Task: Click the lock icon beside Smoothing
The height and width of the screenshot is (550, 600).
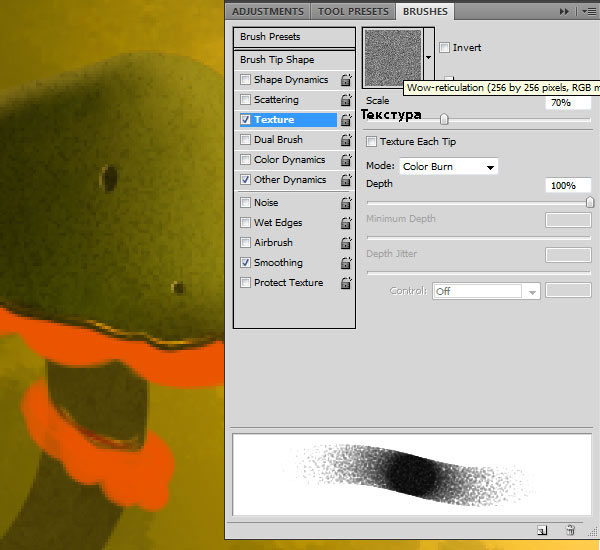Action: point(346,263)
